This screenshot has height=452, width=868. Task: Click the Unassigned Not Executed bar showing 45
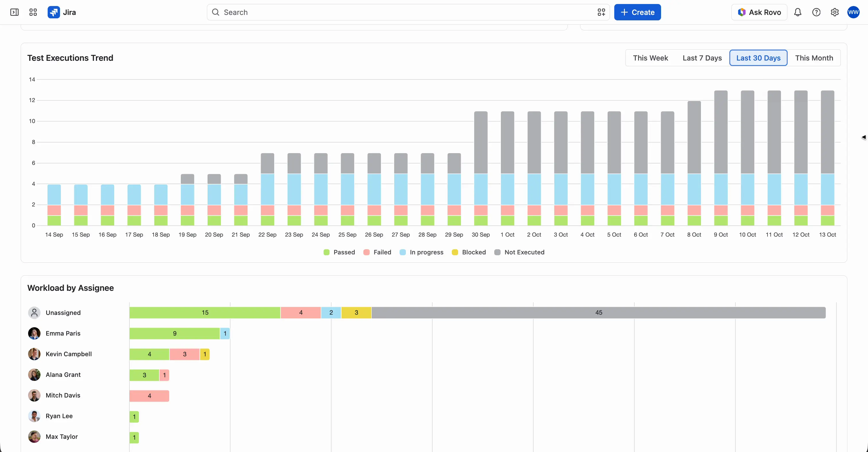pos(598,313)
